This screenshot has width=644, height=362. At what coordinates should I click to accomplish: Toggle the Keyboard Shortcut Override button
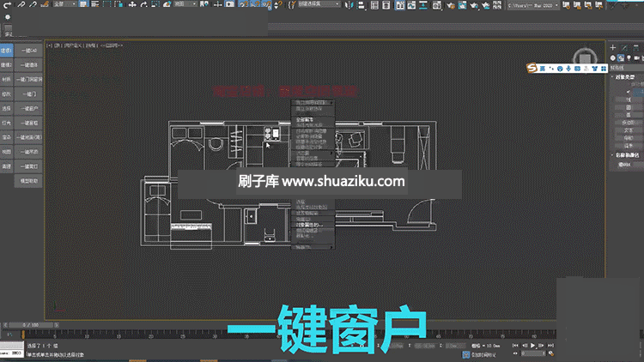(x=229, y=4)
